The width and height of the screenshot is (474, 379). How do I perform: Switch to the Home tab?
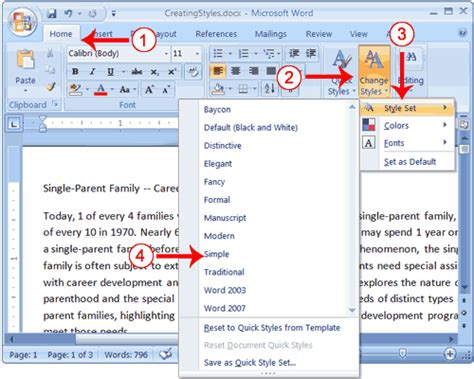[61, 34]
